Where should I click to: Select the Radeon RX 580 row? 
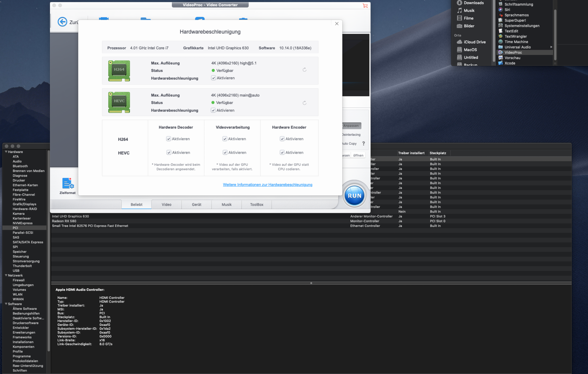pyautogui.click(x=64, y=221)
